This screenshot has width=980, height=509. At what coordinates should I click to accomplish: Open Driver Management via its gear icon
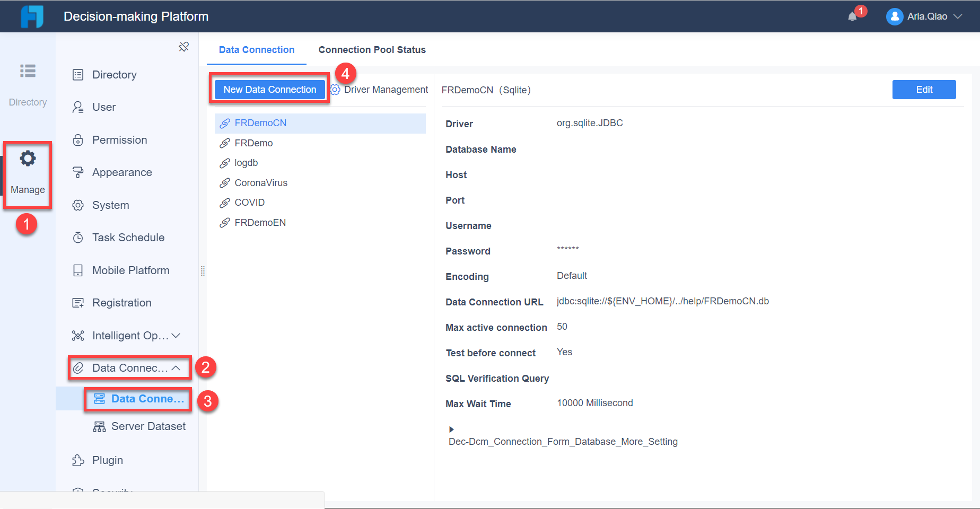click(x=335, y=89)
